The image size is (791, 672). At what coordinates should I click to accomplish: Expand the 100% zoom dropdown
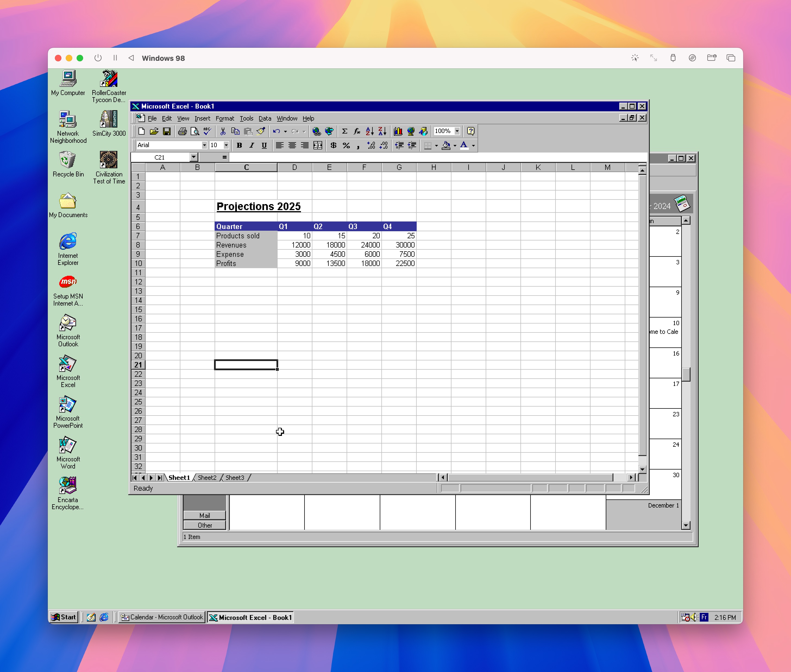[x=457, y=131]
